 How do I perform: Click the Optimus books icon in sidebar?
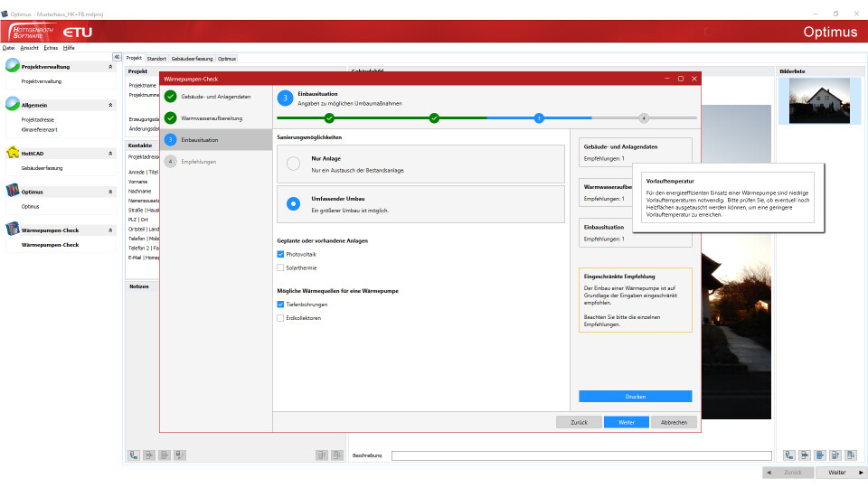coord(13,192)
